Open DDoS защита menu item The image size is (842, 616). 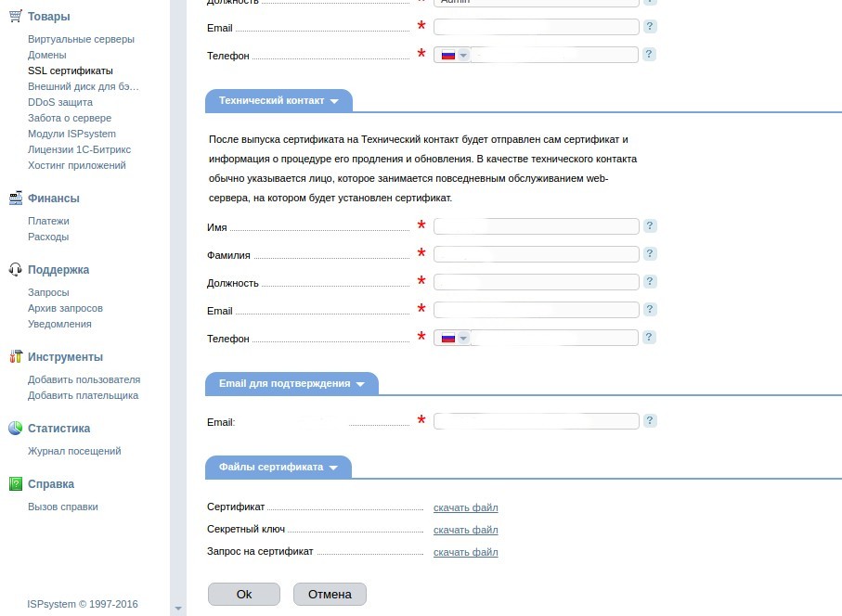click(x=60, y=102)
